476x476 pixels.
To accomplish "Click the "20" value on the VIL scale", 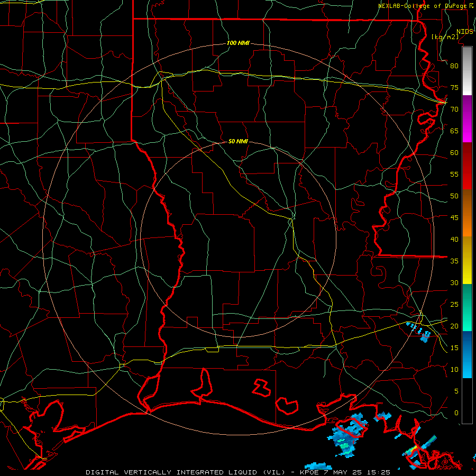I will click(x=454, y=326).
